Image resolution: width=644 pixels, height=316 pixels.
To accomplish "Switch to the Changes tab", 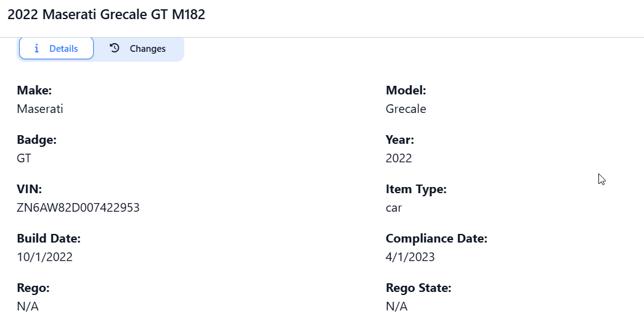I will click(x=138, y=48).
